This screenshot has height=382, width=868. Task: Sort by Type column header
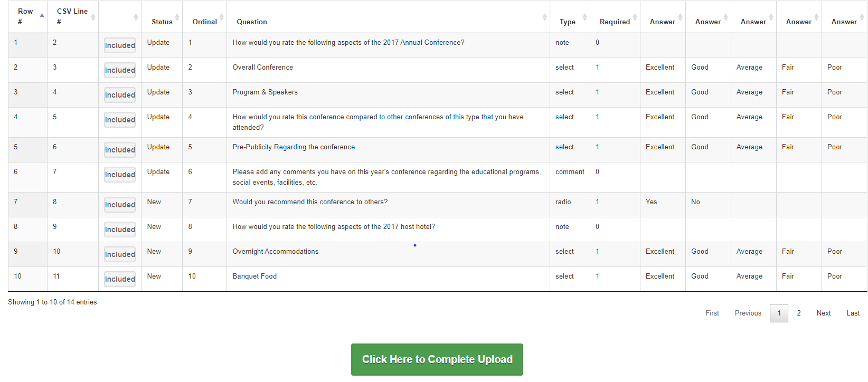click(x=568, y=22)
